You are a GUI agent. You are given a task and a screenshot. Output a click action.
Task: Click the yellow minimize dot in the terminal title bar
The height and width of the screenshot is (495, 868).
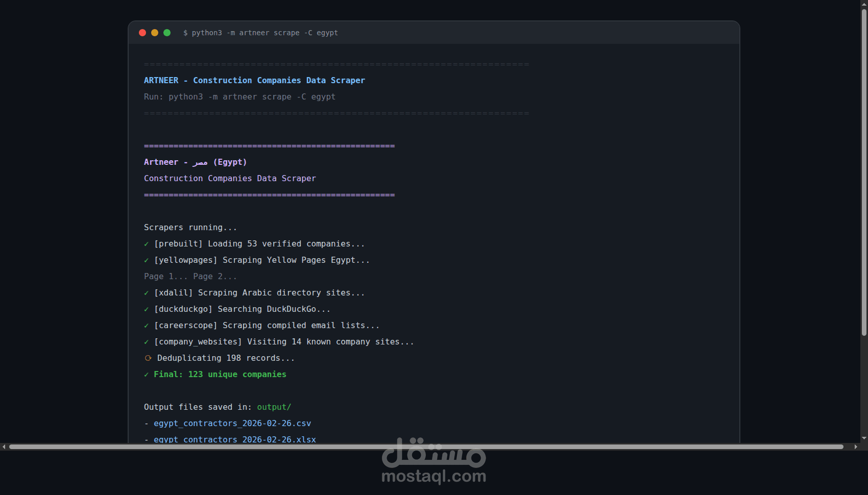pyautogui.click(x=155, y=33)
